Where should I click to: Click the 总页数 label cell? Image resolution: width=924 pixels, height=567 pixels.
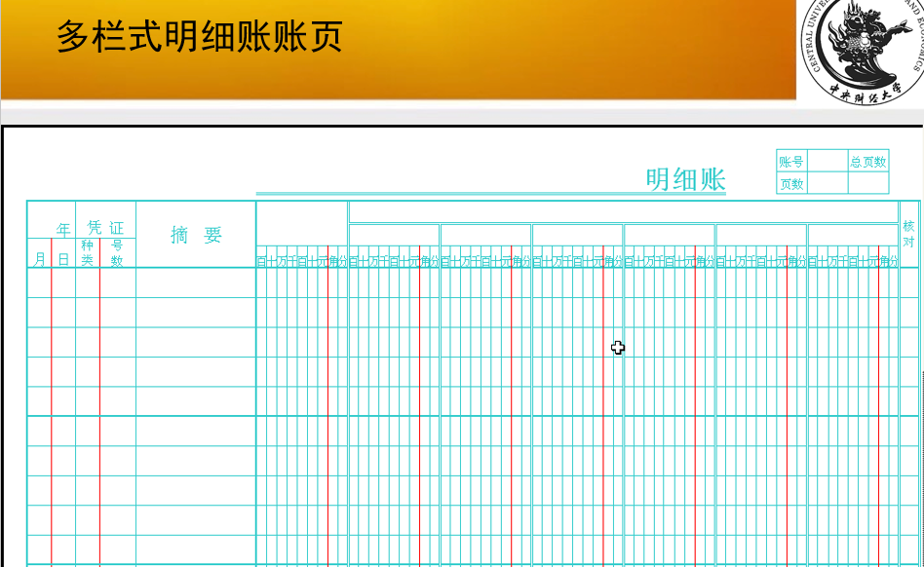click(x=868, y=162)
